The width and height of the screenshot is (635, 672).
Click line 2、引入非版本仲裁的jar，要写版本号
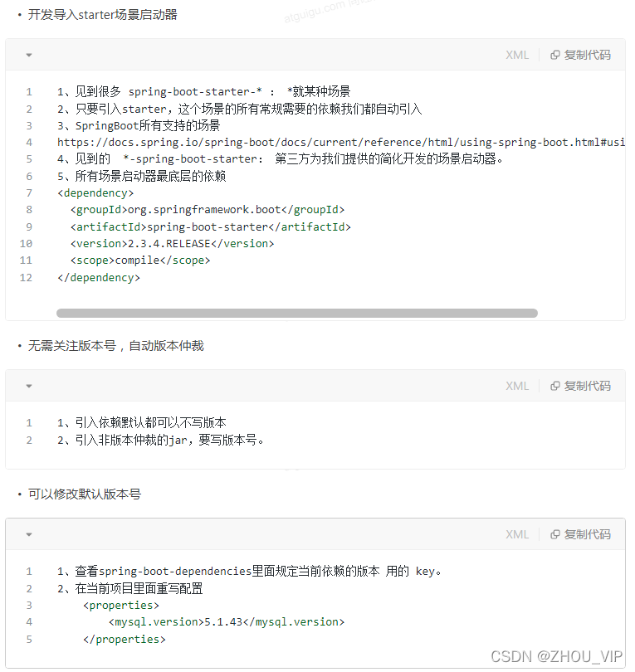point(161,441)
